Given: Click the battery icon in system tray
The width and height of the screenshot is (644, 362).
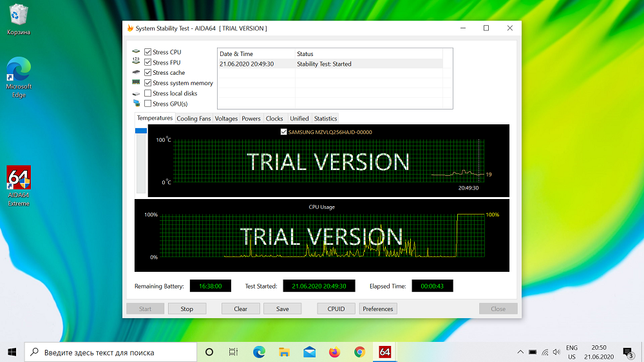Looking at the screenshot, I should coord(533,352).
